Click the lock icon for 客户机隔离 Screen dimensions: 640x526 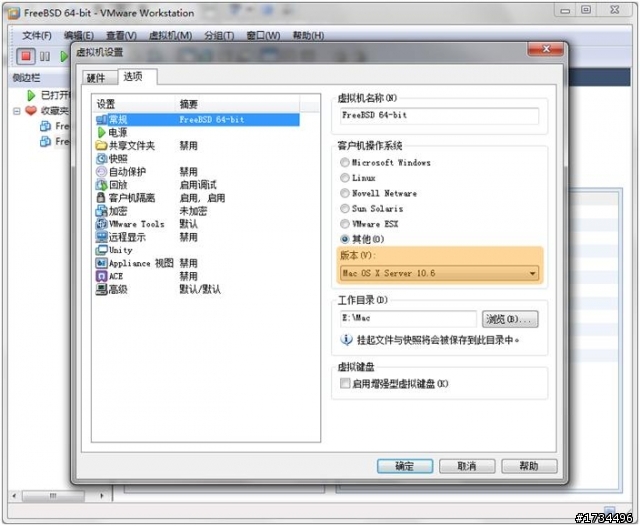click(x=101, y=198)
